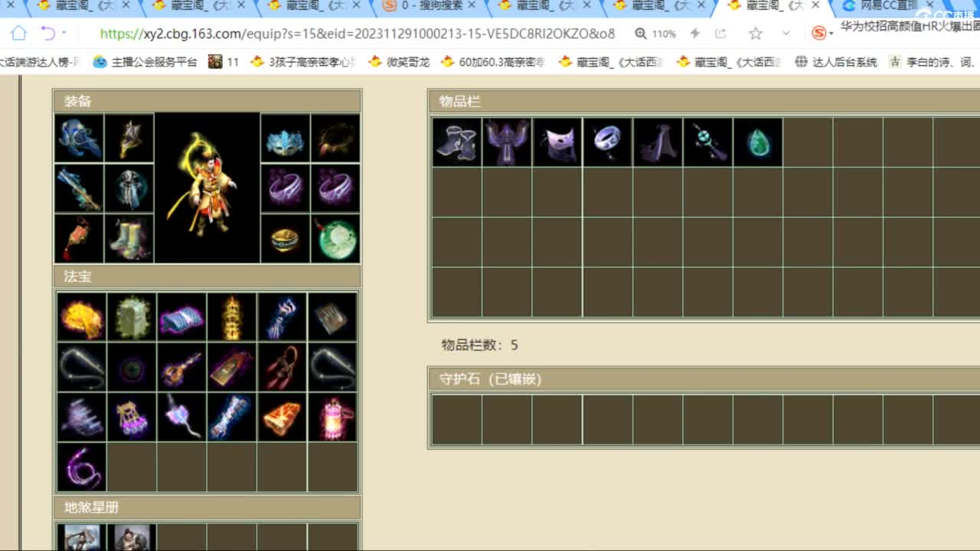Viewport: 980px width, 551px height.
Task: Click the 守护石（已镶嵌）section header
Action: pos(704,379)
